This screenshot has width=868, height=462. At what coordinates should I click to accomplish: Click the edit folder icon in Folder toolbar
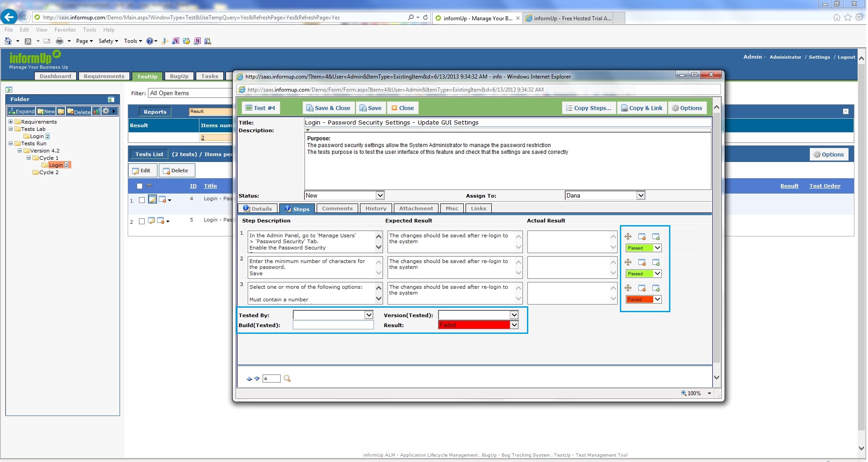coord(61,111)
